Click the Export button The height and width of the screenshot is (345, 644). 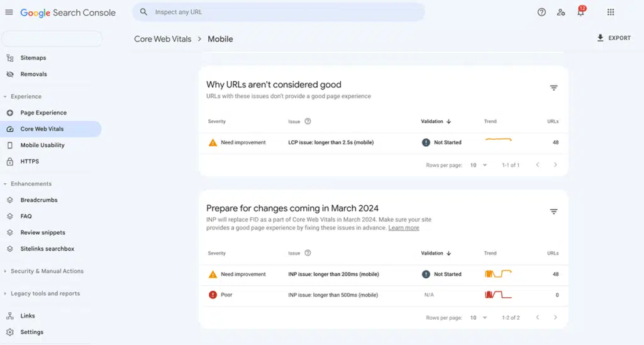(x=613, y=38)
